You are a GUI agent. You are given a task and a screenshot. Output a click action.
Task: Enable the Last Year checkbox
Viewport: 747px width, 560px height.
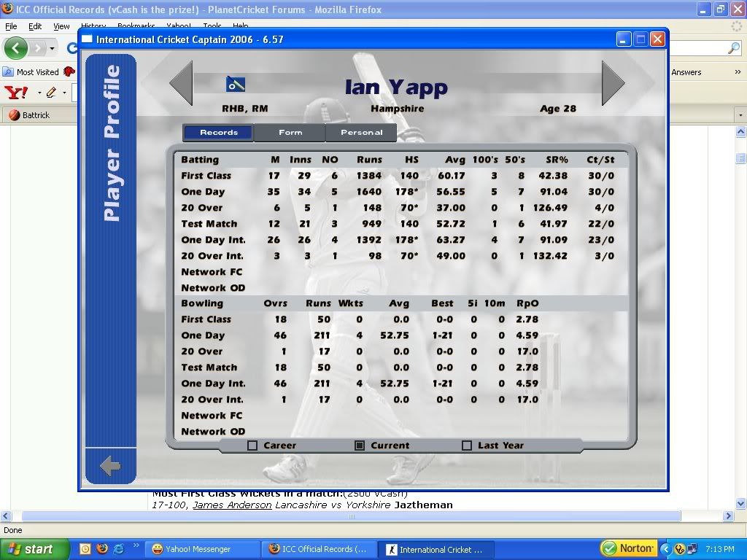click(467, 446)
